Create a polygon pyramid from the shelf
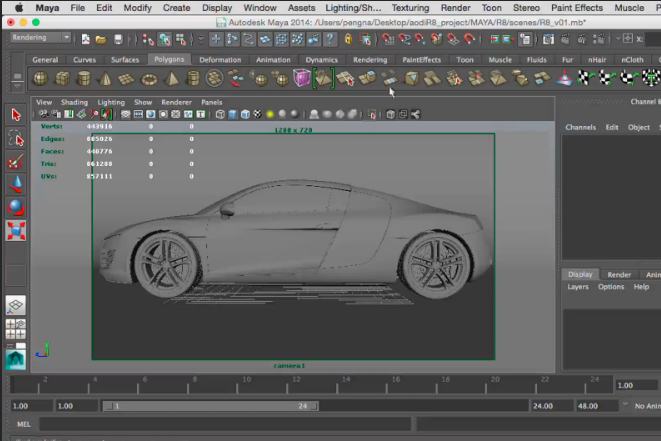The width and height of the screenshot is (661, 441). [171, 78]
